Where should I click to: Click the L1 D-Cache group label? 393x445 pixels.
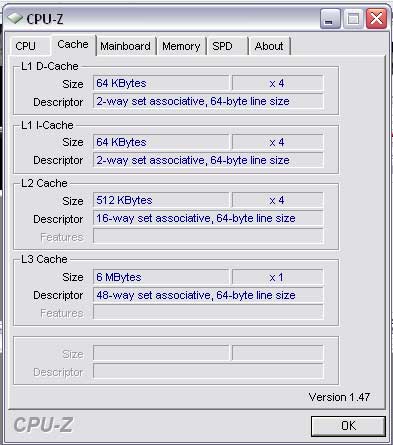(x=49, y=66)
